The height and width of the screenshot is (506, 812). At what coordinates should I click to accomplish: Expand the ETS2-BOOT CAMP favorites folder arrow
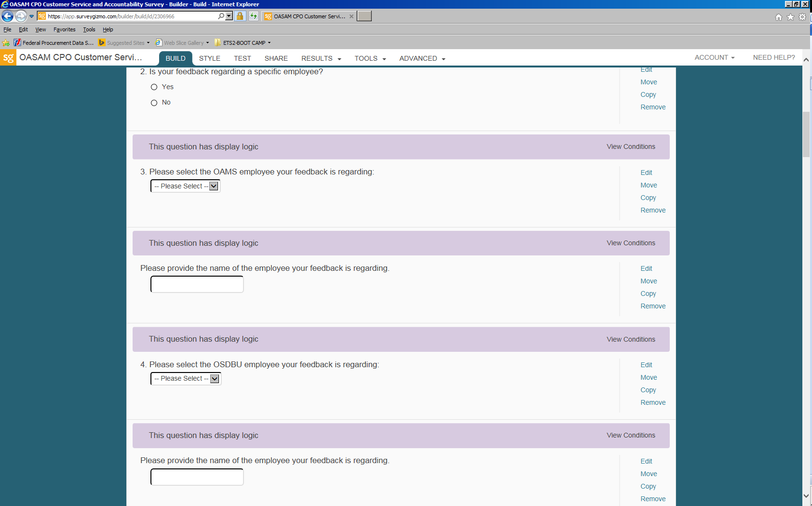(269, 42)
